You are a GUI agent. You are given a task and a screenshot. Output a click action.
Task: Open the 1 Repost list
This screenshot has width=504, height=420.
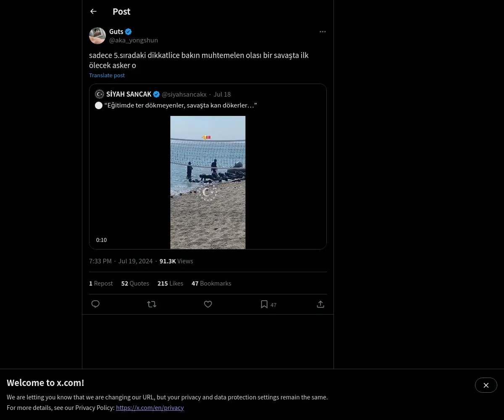101,283
